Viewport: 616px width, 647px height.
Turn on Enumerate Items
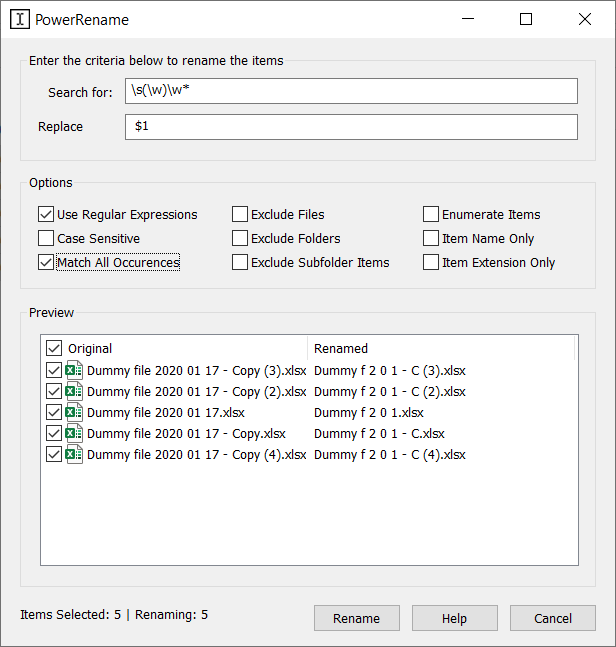[x=431, y=215]
